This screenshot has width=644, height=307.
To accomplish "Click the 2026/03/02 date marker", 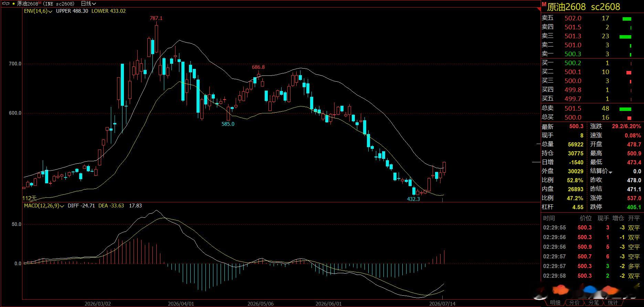I will click(x=98, y=304).
